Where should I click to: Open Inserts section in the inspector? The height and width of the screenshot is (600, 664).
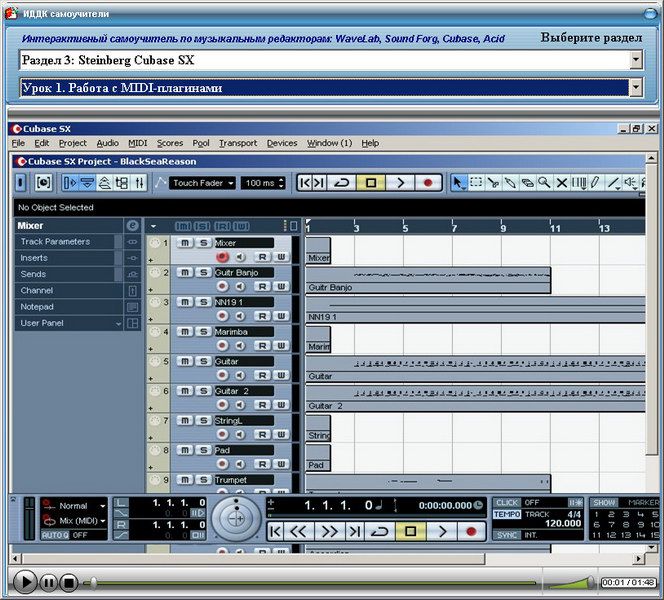coord(34,258)
